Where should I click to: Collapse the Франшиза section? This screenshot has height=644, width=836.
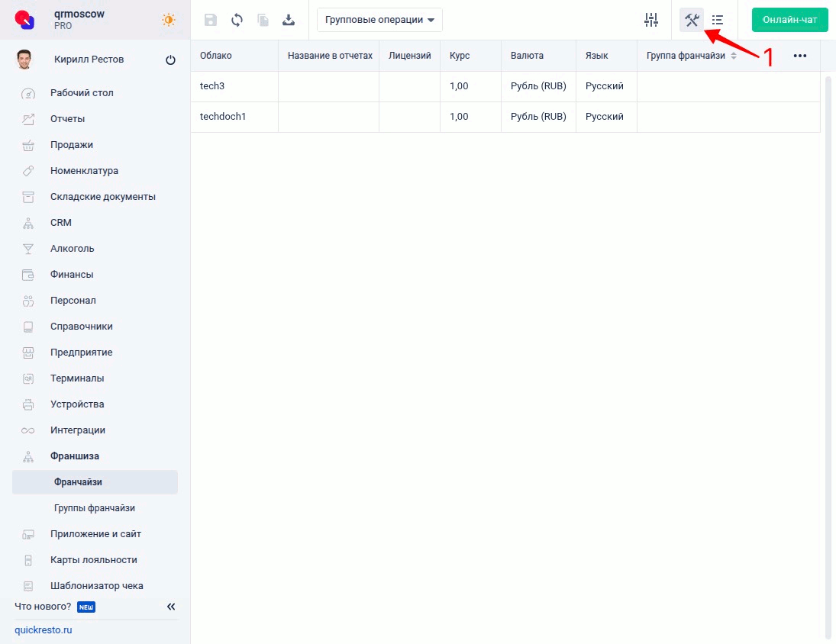tap(75, 456)
